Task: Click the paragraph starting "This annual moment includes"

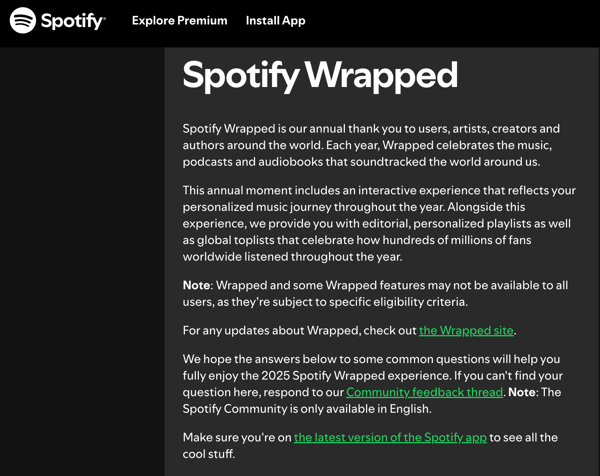Action: (378, 222)
